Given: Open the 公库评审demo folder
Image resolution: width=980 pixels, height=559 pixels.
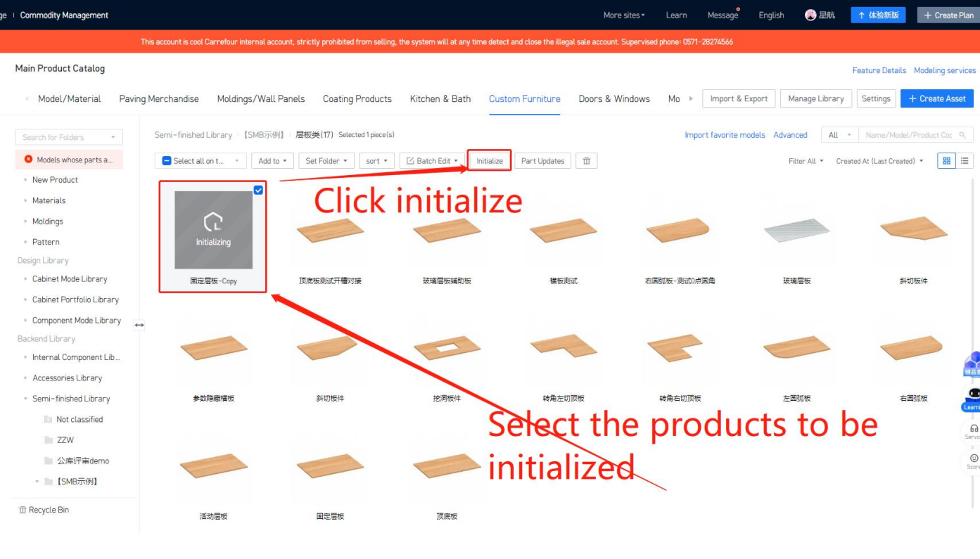Looking at the screenshot, I should point(77,461).
